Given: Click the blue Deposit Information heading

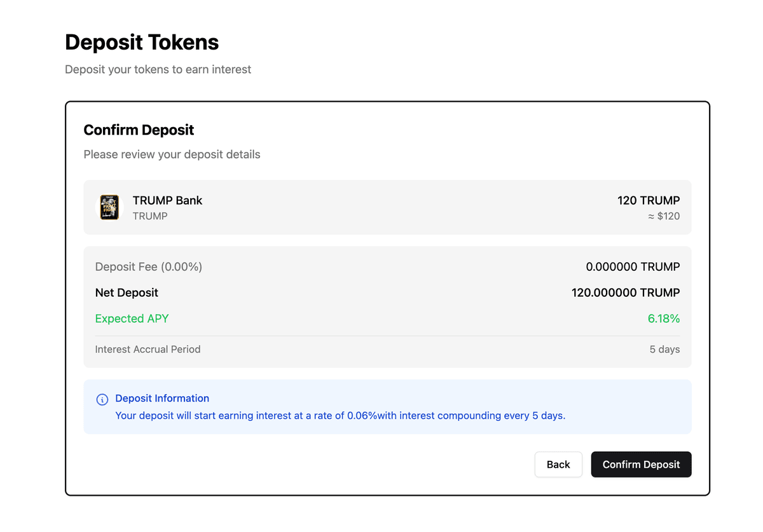Looking at the screenshot, I should 162,399.
